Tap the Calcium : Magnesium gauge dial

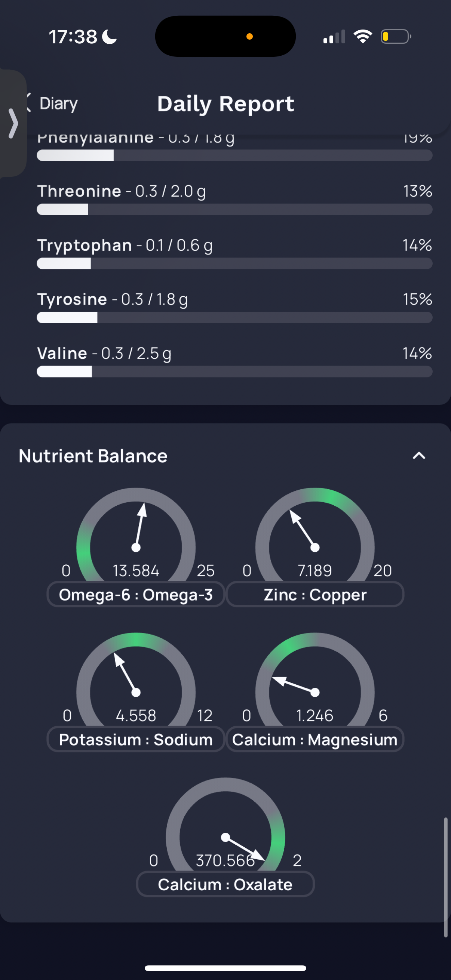coord(315,679)
